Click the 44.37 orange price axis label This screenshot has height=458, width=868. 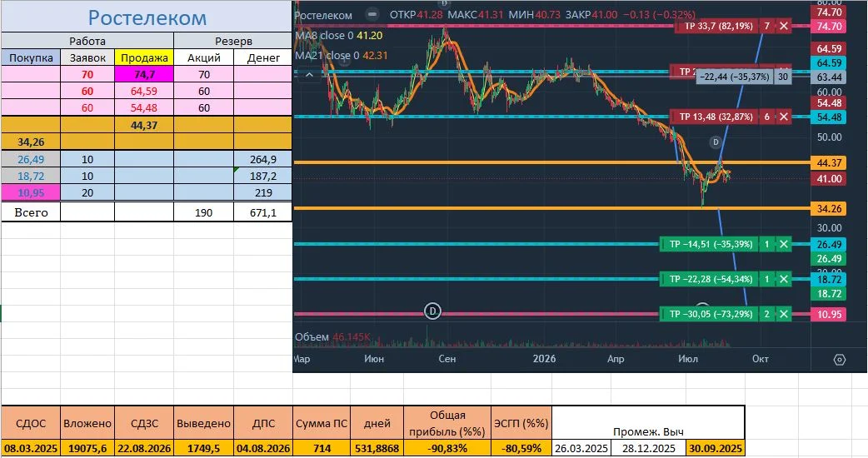pyautogui.click(x=829, y=163)
